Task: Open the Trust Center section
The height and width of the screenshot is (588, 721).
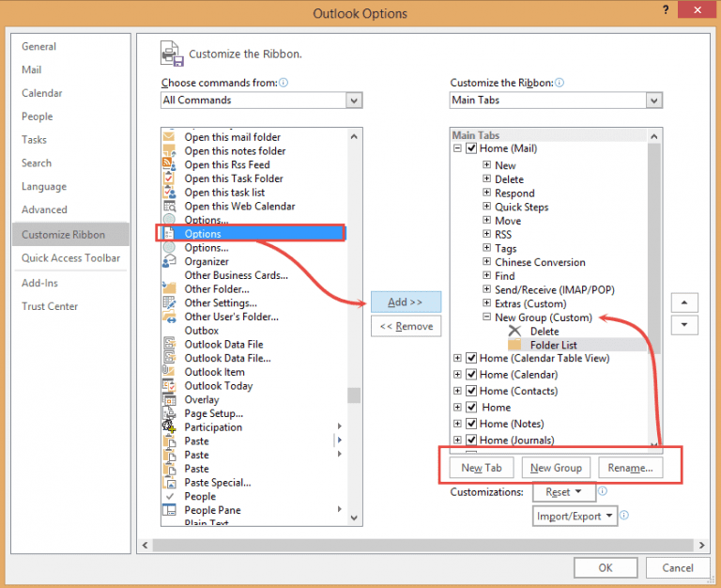Action: pos(50,306)
